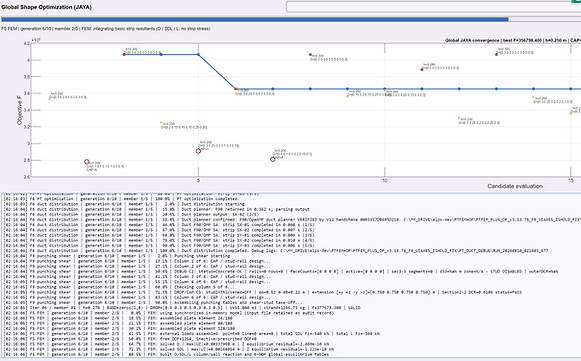The image size is (581, 361).
Task: Click red marker at evaluation 8
Action: point(310,54)
